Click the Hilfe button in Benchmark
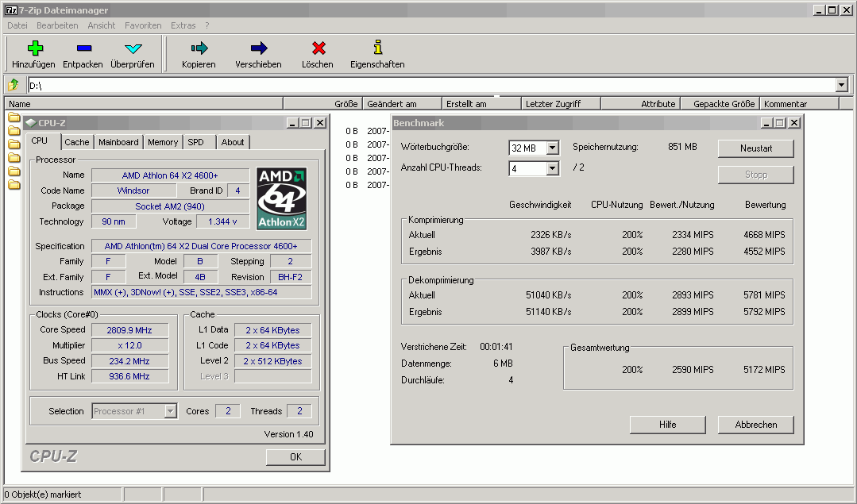 pyautogui.click(x=667, y=425)
